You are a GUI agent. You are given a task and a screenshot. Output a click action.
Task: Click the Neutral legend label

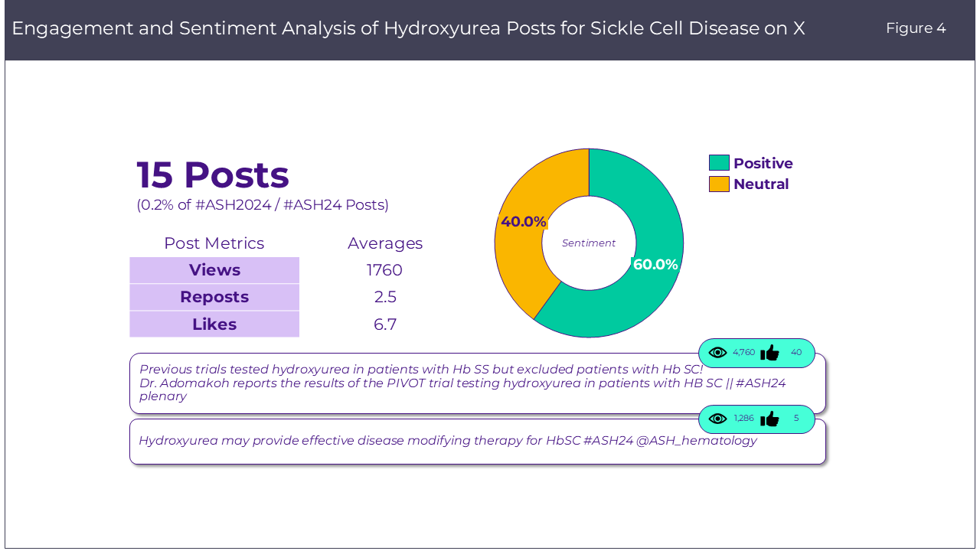(x=760, y=184)
